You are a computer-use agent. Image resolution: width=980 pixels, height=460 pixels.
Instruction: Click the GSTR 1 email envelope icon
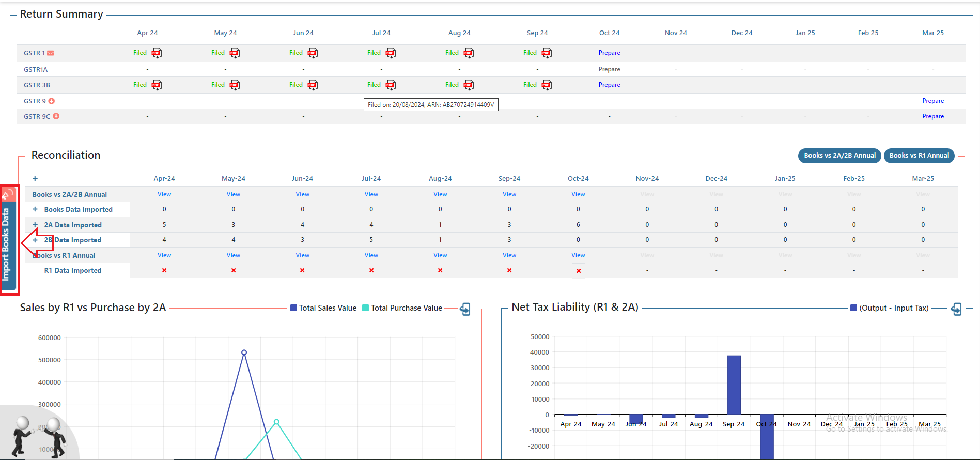point(51,53)
